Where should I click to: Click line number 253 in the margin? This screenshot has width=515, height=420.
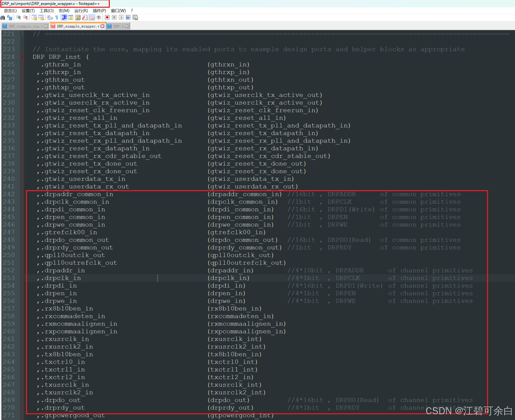coord(9,278)
